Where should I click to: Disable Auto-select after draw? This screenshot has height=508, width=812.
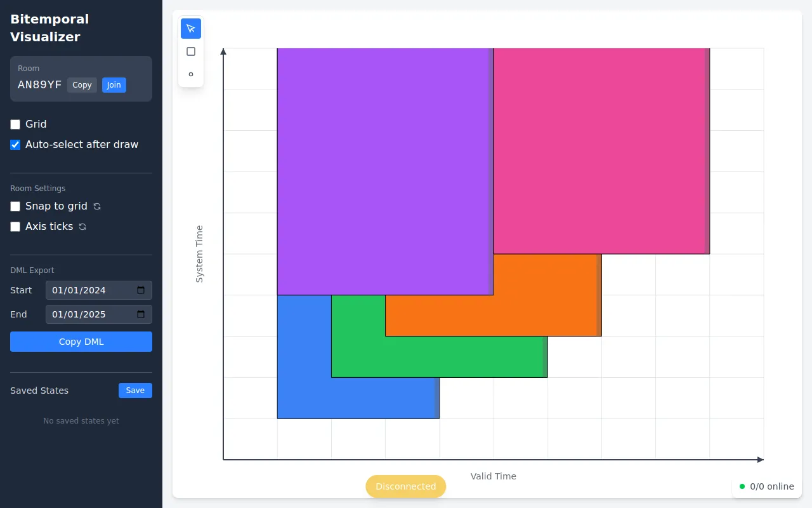(x=15, y=145)
